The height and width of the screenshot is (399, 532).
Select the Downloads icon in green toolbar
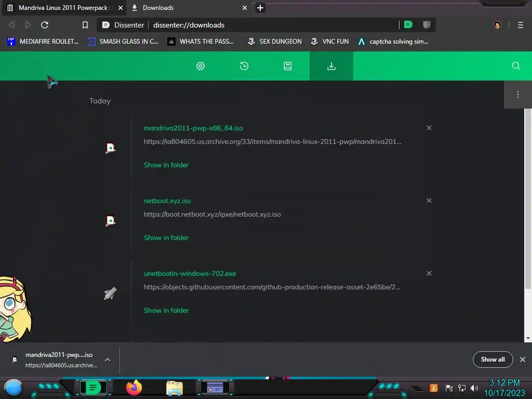[x=331, y=66]
